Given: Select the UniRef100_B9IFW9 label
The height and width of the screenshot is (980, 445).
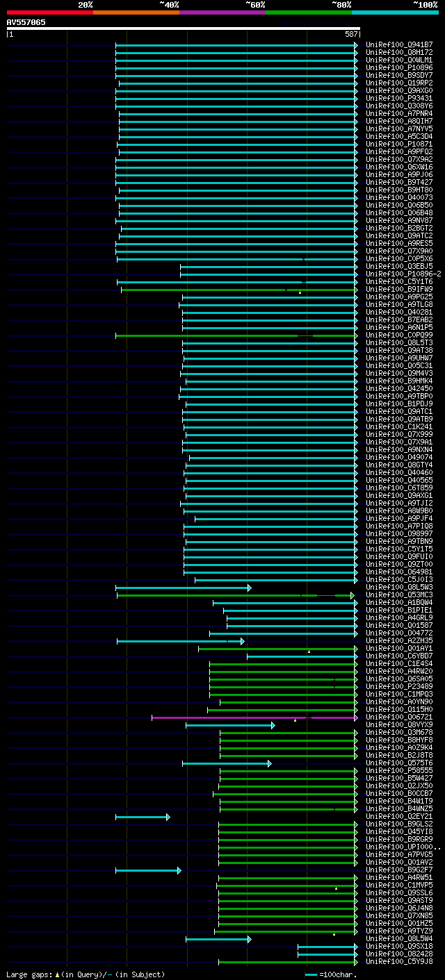Looking at the screenshot, I should click(x=399, y=289).
